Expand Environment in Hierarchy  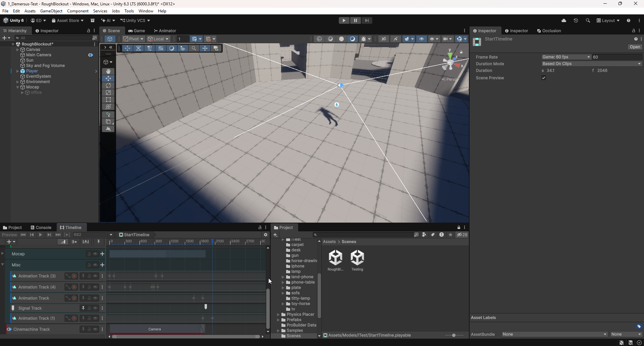pyautogui.click(x=17, y=82)
